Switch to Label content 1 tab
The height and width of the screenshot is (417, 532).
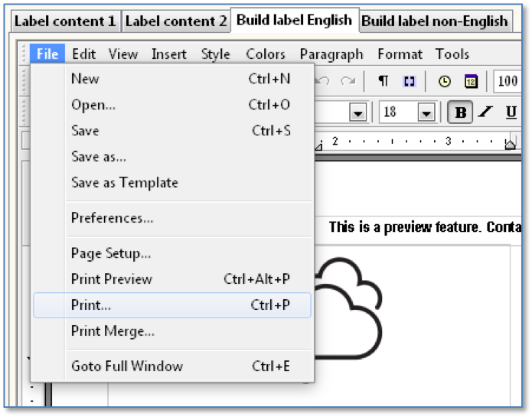coord(65,21)
